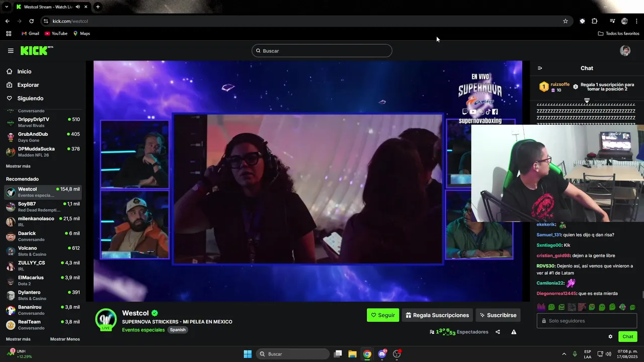
Task: Click the green Chat send button
Action: 628,337
